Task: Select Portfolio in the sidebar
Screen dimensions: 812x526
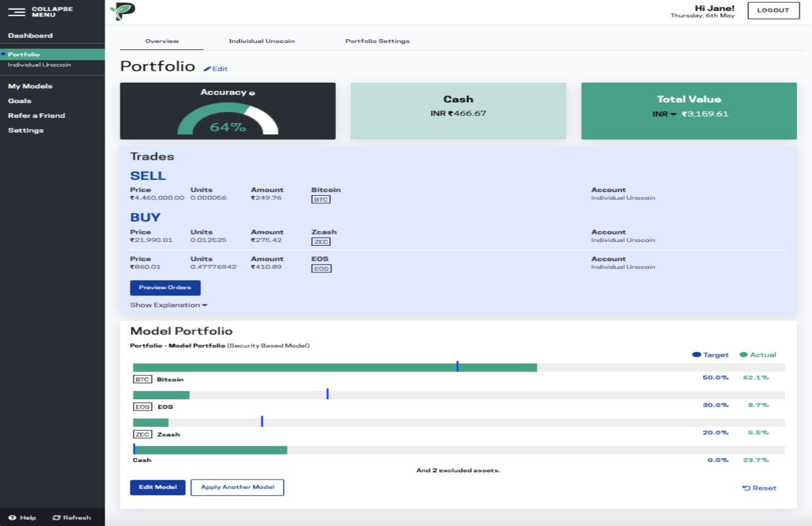Action: 52,54
